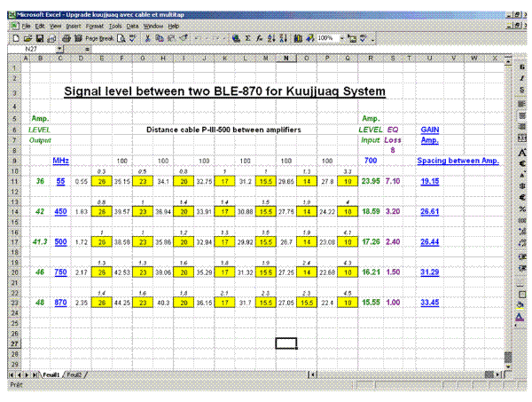Click the Copy icon in toolbar
The width and height of the screenshot is (532, 402).
[x=160, y=38]
